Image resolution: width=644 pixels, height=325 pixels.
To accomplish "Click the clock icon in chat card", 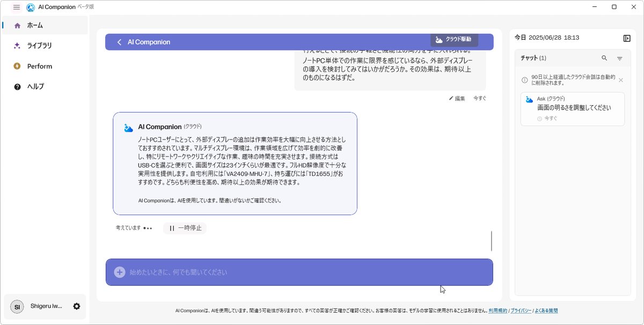I will point(540,119).
